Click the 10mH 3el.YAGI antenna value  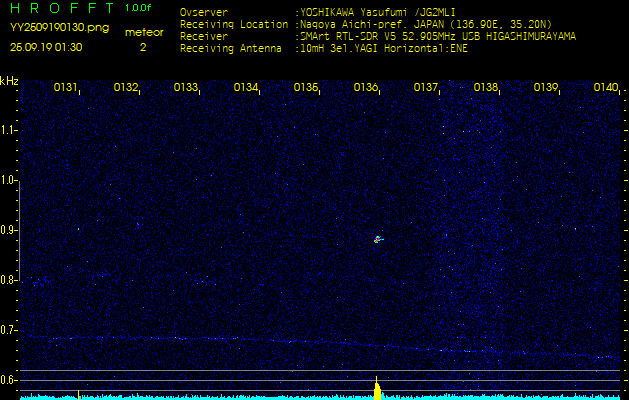point(383,49)
